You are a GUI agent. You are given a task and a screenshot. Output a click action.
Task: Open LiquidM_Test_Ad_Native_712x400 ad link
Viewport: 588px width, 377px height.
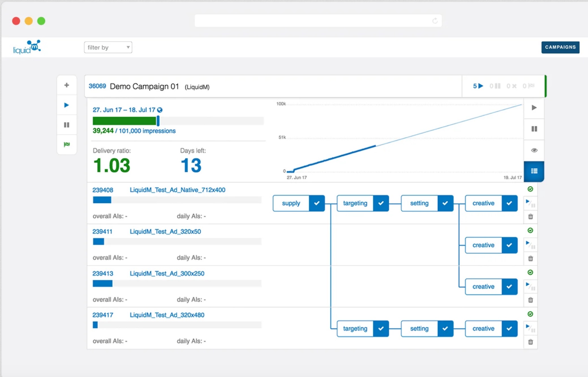point(177,190)
